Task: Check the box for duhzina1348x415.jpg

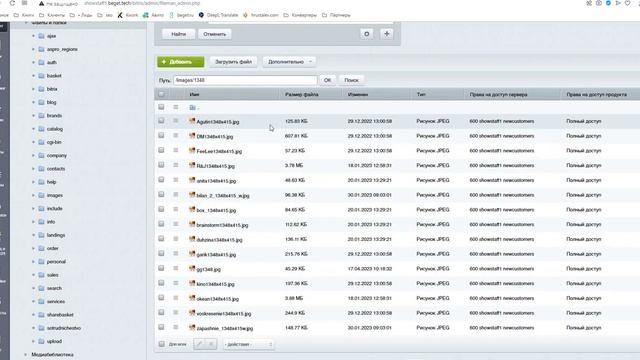Action: pos(161,238)
